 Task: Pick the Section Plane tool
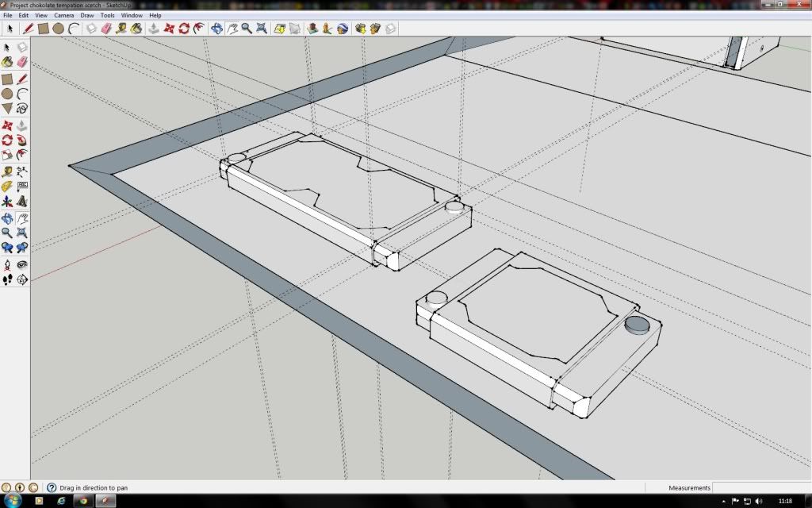(x=22, y=280)
